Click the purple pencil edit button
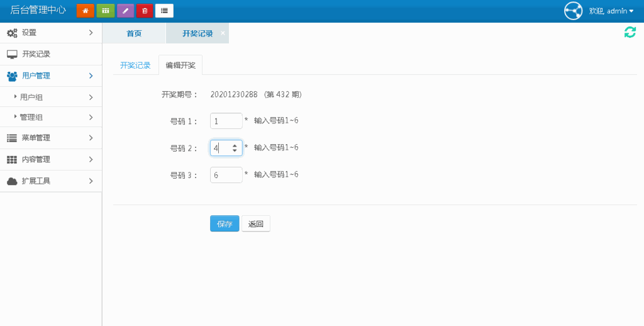644x326 pixels. click(126, 11)
